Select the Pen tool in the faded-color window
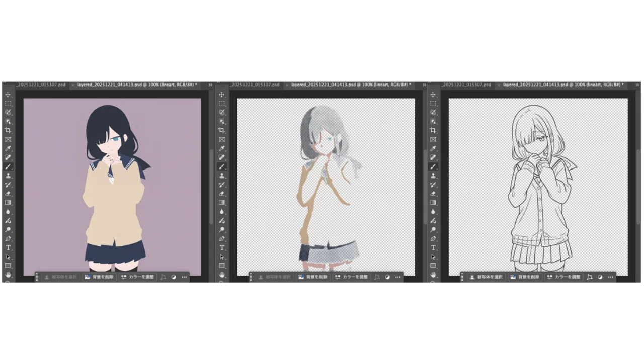The image size is (644, 337). (221, 238)
